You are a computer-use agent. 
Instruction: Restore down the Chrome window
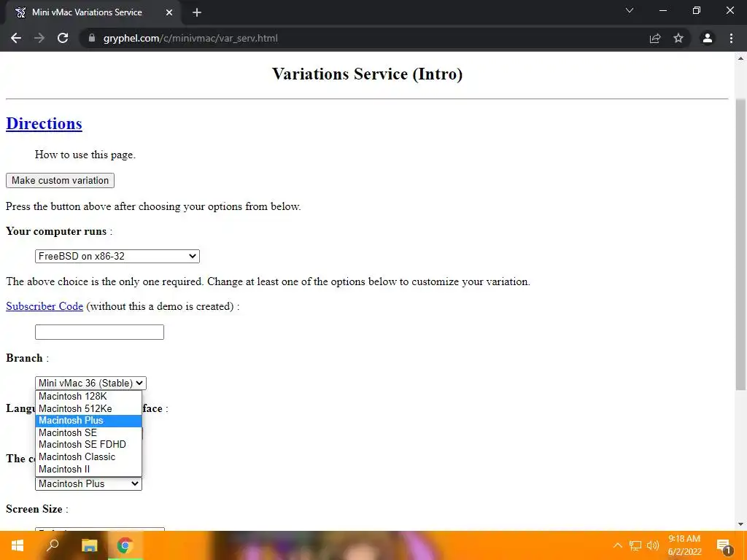pyautogui.click(x=697, y=10)
